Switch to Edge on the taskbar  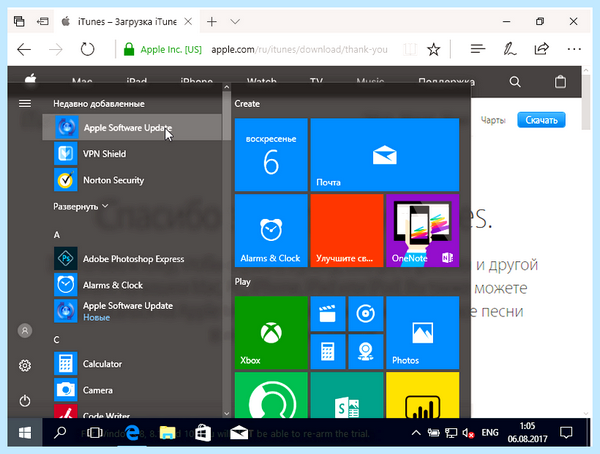131,433
